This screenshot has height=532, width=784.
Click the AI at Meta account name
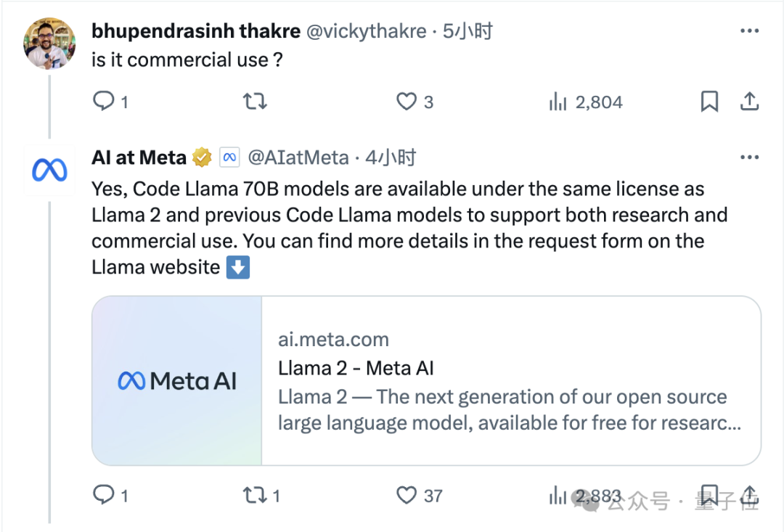[x=139, y=157]
